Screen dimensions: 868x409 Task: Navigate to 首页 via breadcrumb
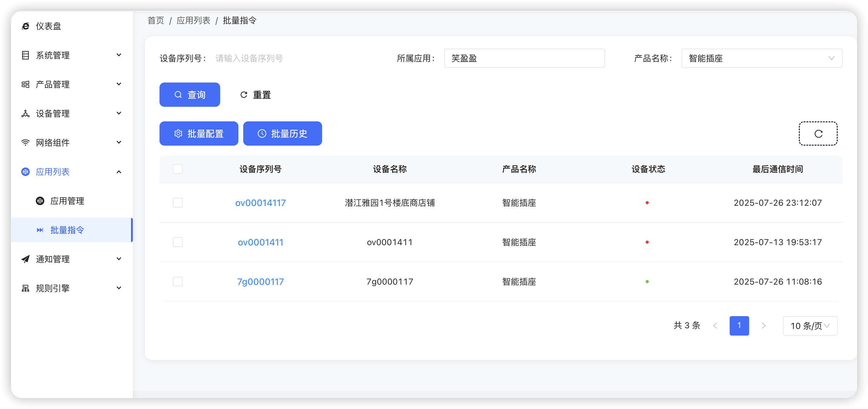[x=155, y=21]
